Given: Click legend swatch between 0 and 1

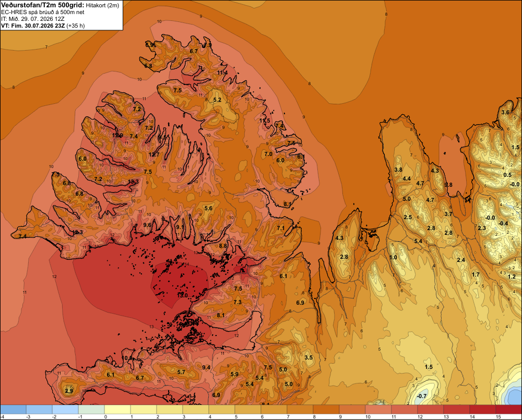Looking at the screenshot, I should (x=117, y=410).
